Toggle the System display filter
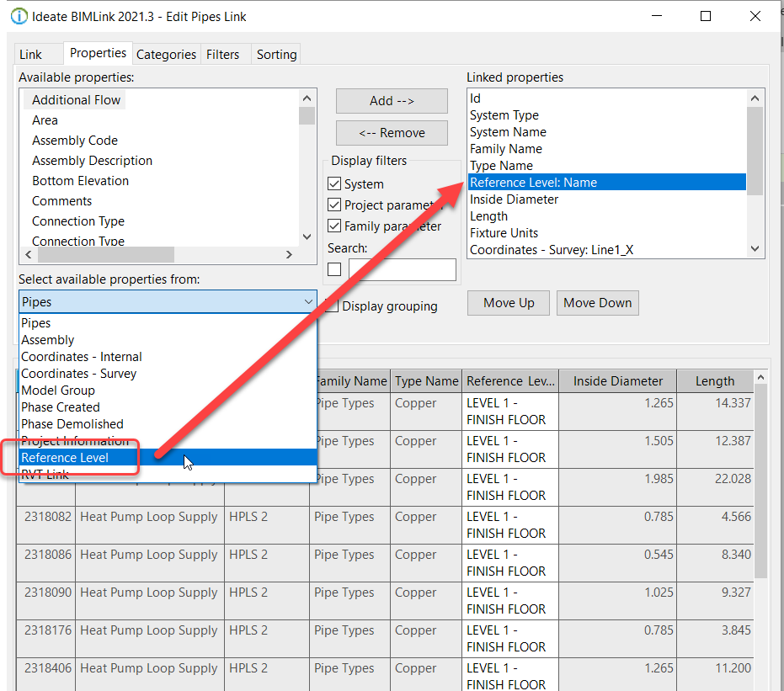The width and height of the screenshot is (784, 691). (333, 183)
